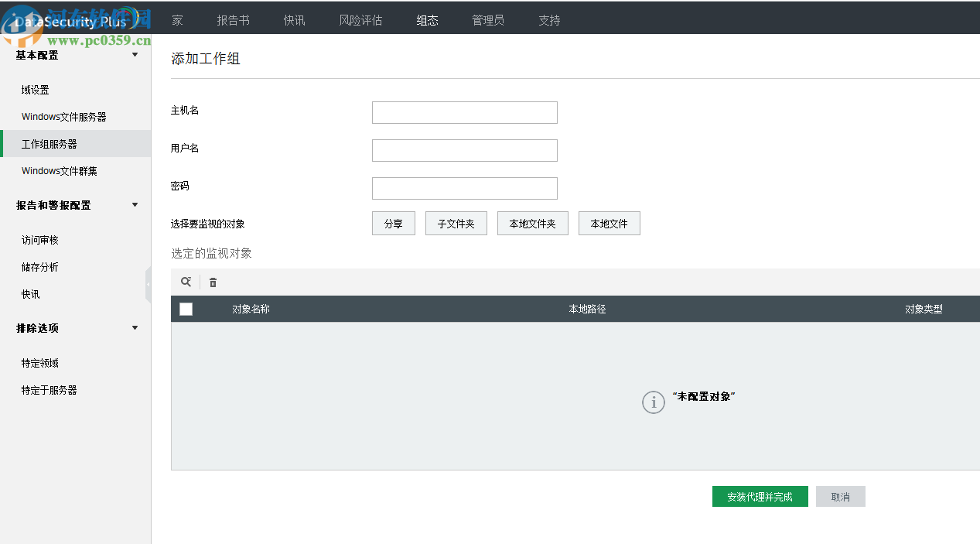The height and width of the screenshot is (544, 980).
Task: Click the info icon beside 未配置对象
Action: click(x=654, y=402)
